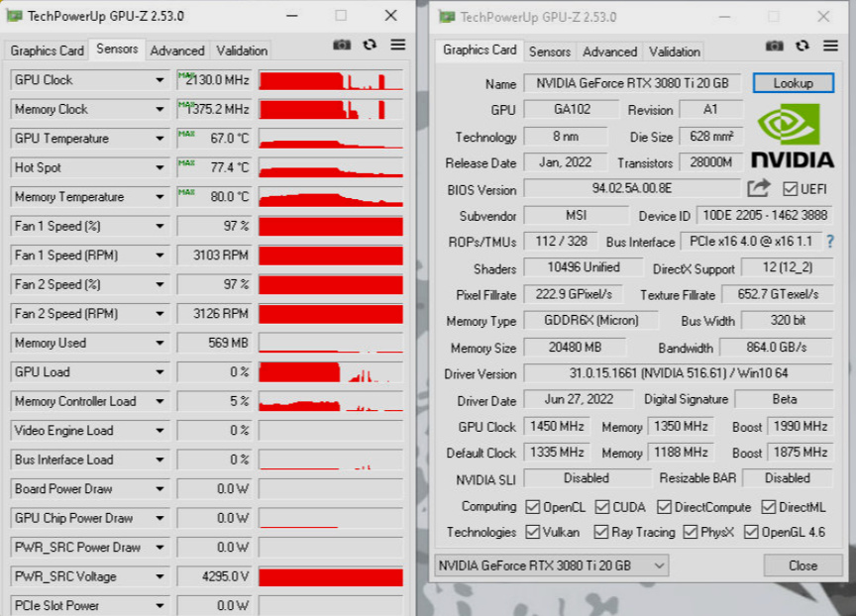Click the Bandwidth value 864.0 GB/s
The height and width of the screenshot is (616, 856).
pos(776,347)
